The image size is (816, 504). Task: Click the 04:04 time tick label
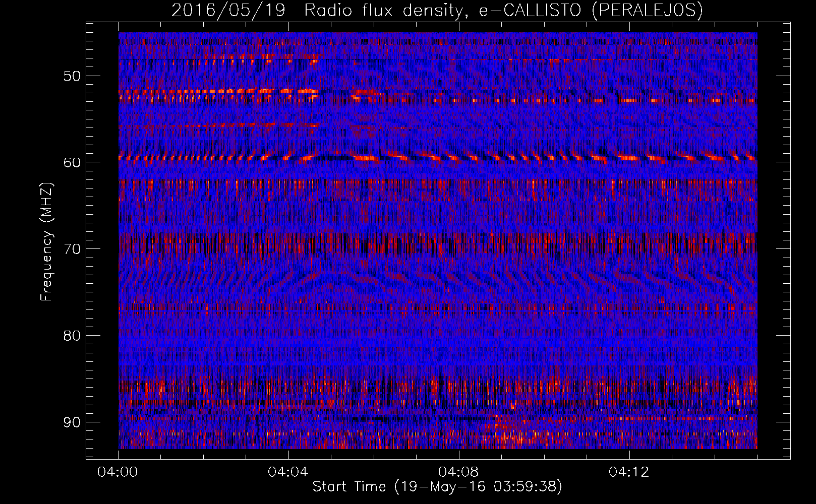[288, 472]
